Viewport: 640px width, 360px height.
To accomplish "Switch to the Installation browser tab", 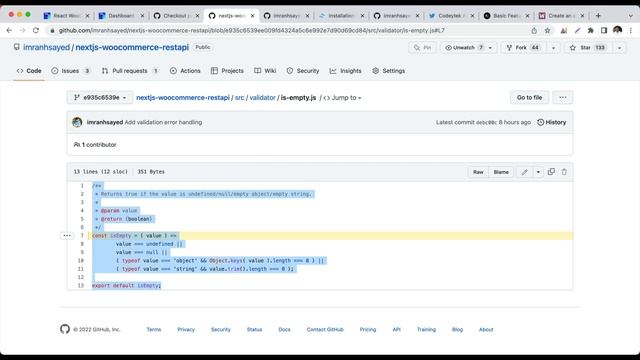I will tap(341, 16).
